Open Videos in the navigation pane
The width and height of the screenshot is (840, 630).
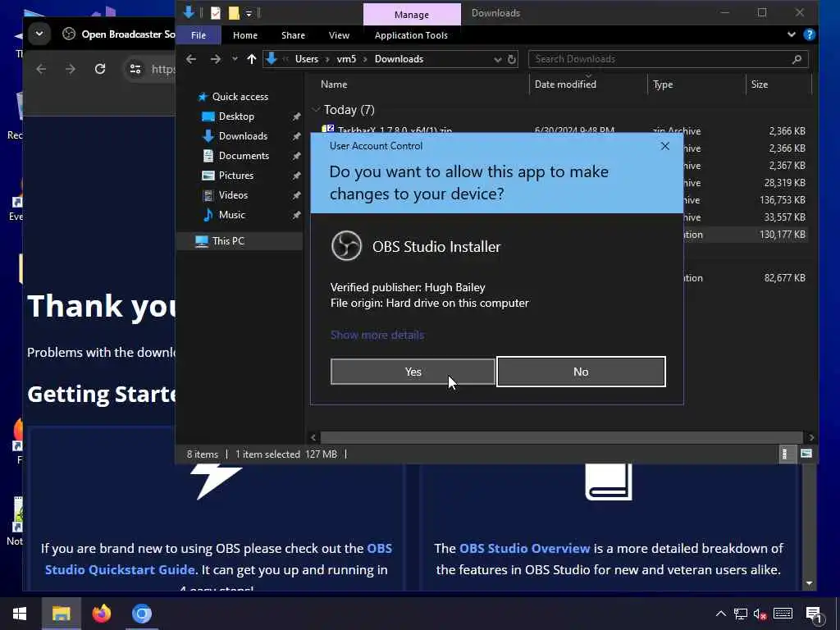point(232,195)
